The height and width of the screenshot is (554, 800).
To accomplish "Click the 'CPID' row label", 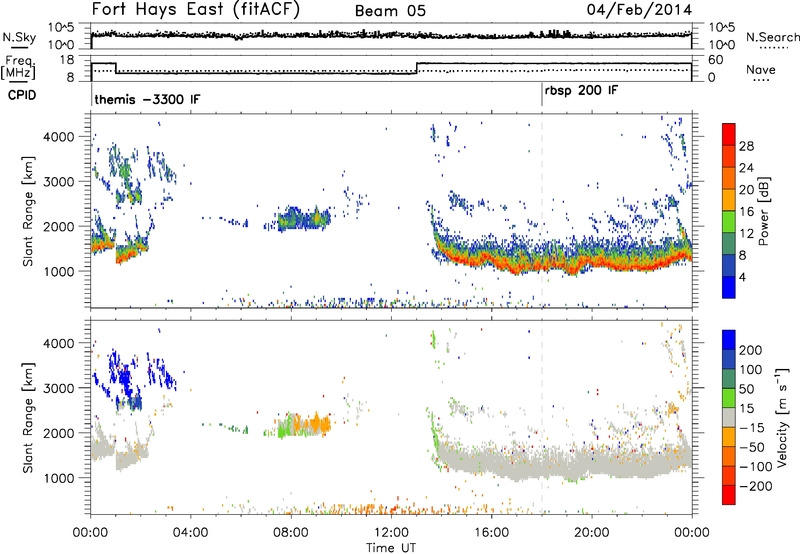I will pos(22,95).
